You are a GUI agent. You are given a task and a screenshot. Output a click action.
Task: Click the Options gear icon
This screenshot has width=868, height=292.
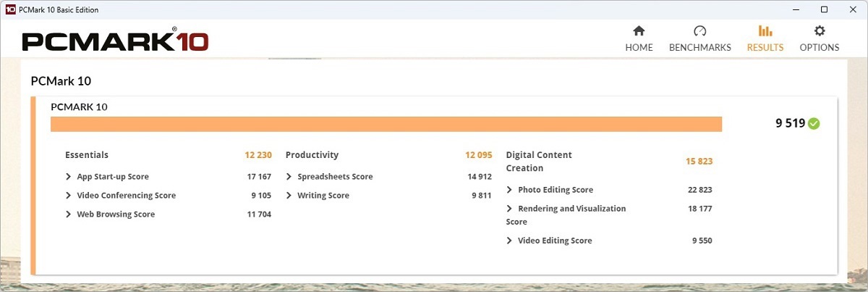820,31
